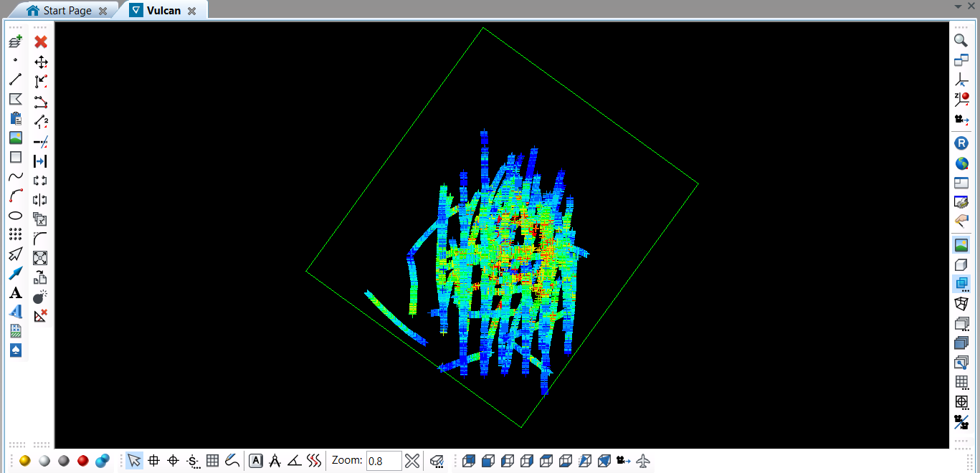Click the compass divider measure icon
This screenshot has height=473, width=980.
click(275, 461)
